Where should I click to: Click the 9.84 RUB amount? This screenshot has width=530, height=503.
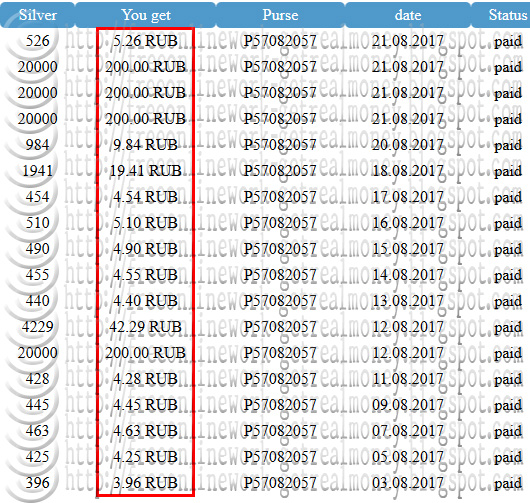point(145,145)
